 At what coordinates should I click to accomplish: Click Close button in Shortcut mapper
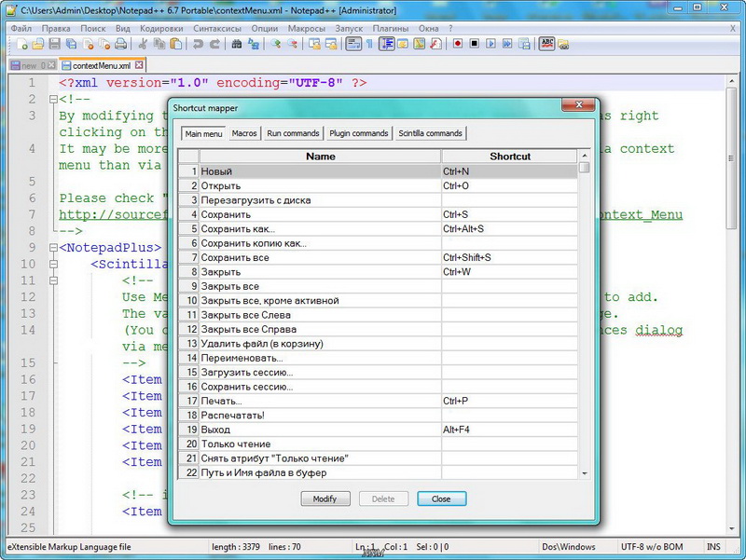point(441,499)
